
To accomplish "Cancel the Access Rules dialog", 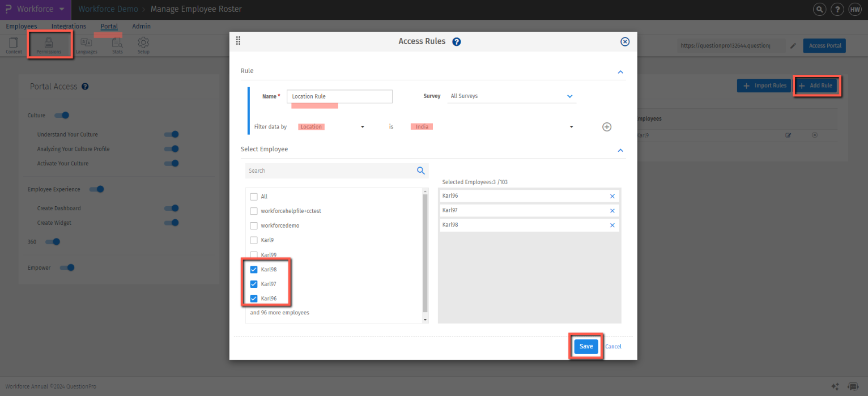I will [x=613, y=346].
